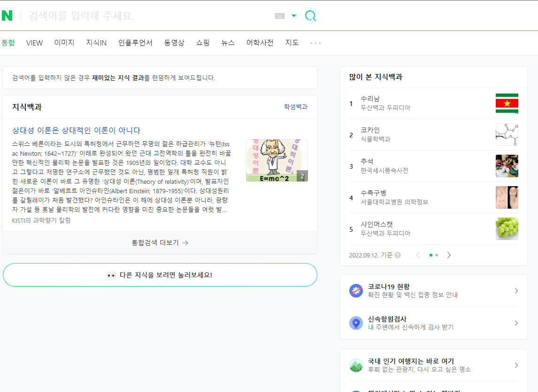Click the Einstein E=mc^2 thumbnail

(277, 160)
